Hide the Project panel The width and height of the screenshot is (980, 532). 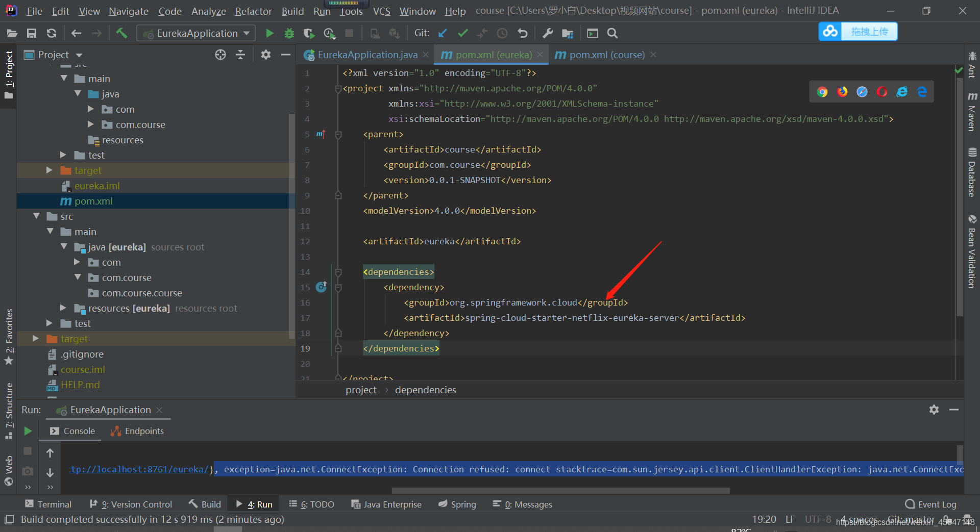click(286, 55)
